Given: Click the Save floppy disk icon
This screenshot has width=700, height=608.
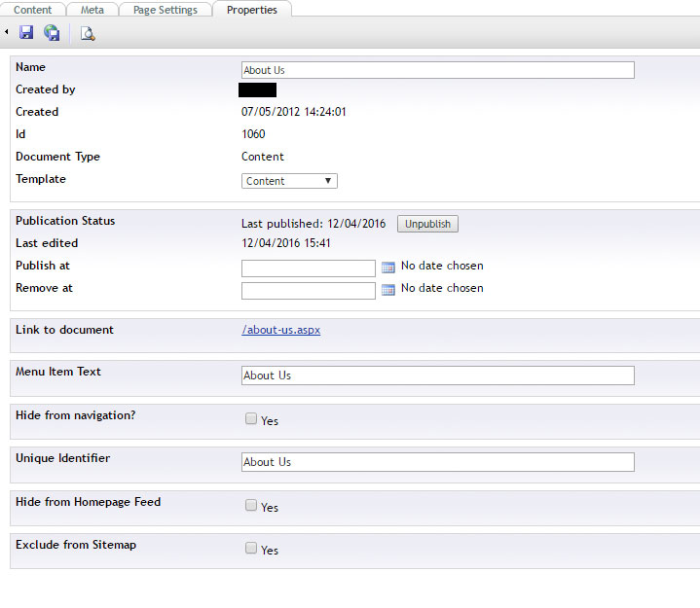Looking at the screenshot, I should (26, 32).
